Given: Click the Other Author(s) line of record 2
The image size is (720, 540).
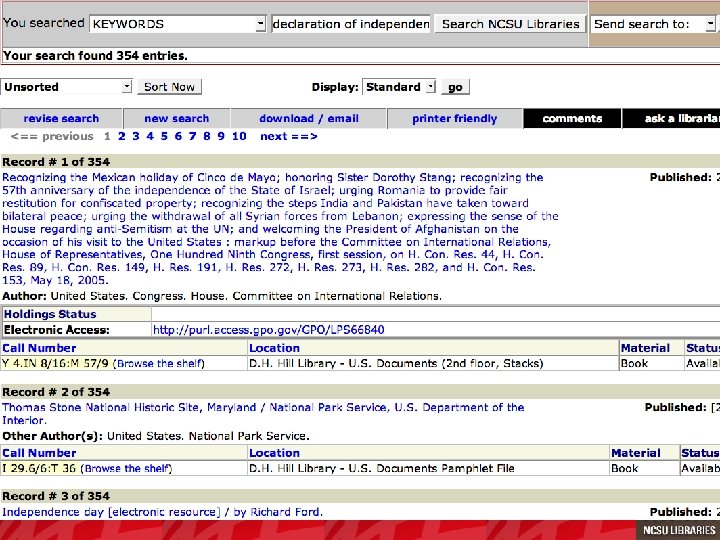Looking at the screenshot, I should [156, 436].
